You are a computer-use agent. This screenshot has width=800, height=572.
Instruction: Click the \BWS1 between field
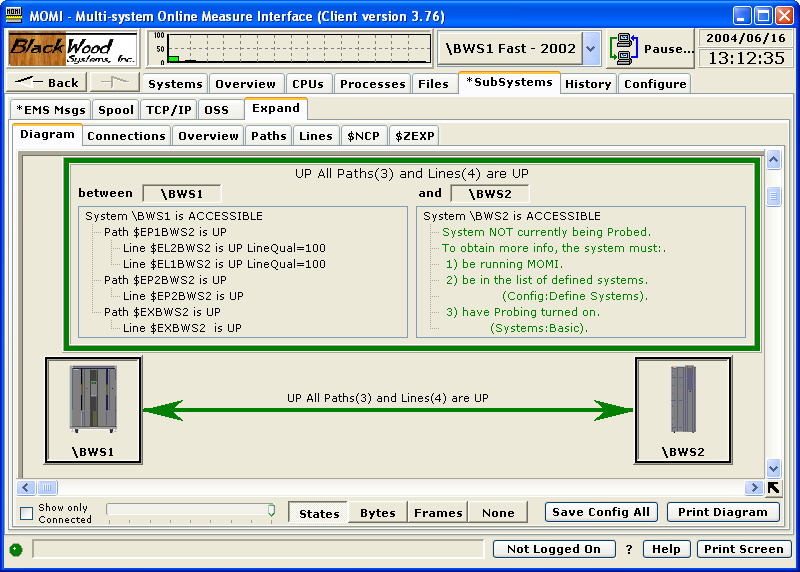tap(182, 194)
